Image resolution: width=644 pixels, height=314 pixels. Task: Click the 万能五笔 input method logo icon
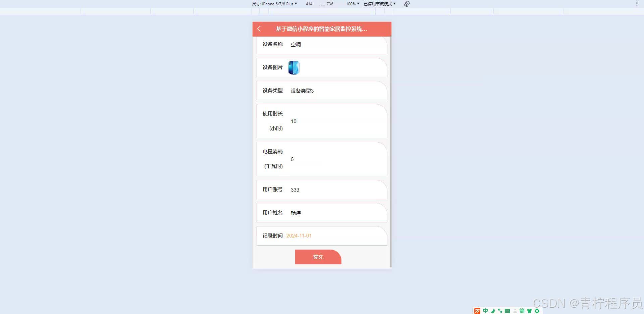(477, 310)
